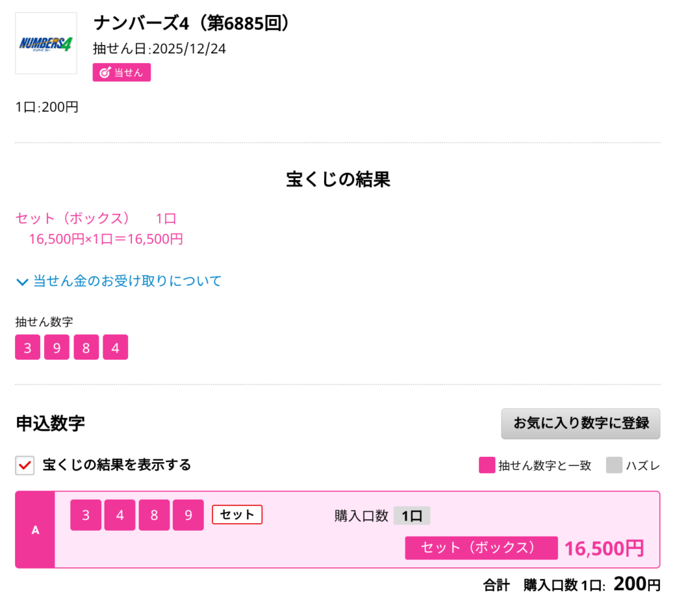
Task: Click the gray ハズレ legend swatch
Action: point(613,465)
